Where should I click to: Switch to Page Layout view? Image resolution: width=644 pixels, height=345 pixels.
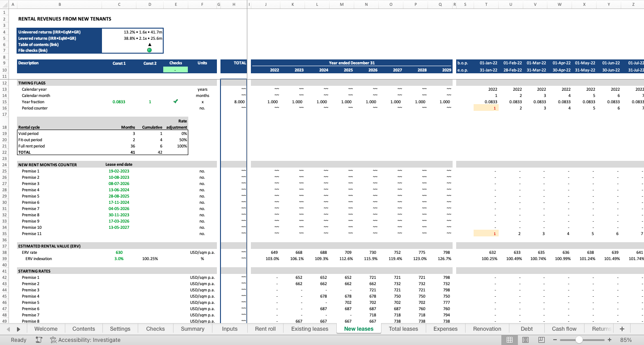click(525, 340)
